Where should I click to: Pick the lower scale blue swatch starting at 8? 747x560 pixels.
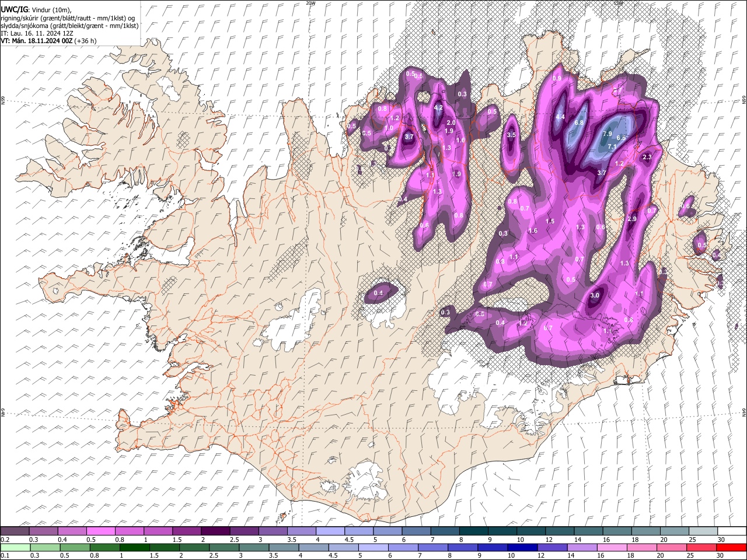(x=463, y=548)
